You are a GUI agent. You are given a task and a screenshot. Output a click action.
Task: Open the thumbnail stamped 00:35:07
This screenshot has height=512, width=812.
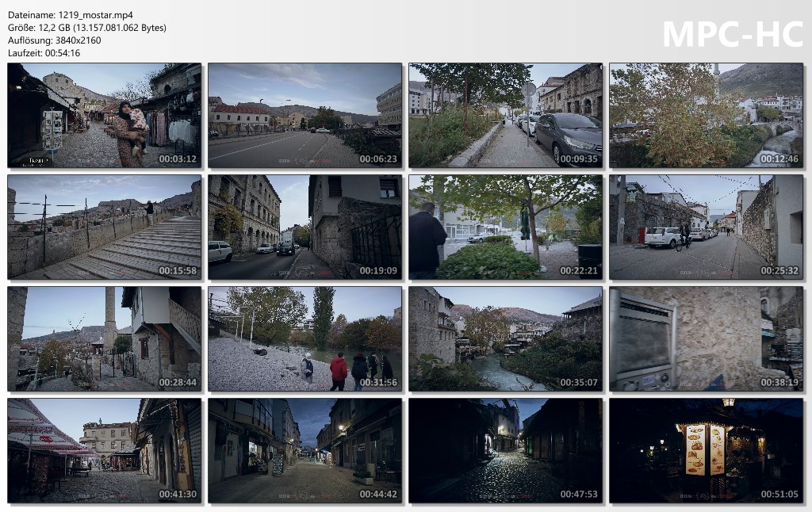(x=505, y=339)
